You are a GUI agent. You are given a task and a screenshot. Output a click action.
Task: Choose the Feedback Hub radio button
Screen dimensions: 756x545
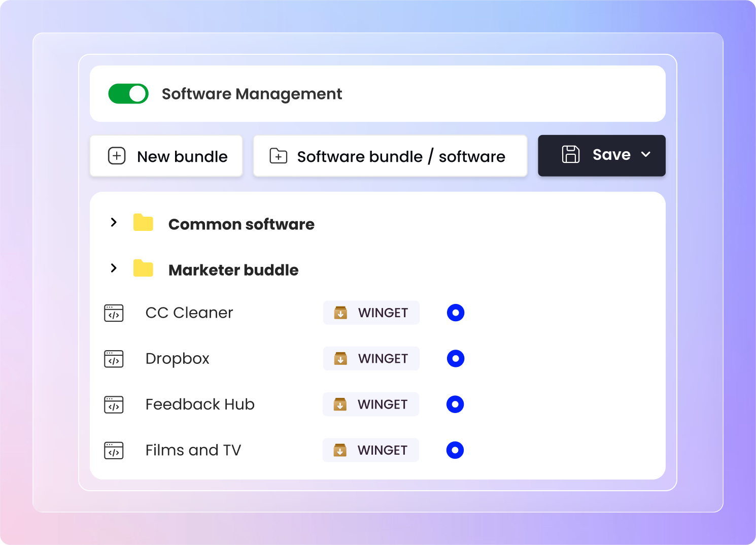[455, 404]
